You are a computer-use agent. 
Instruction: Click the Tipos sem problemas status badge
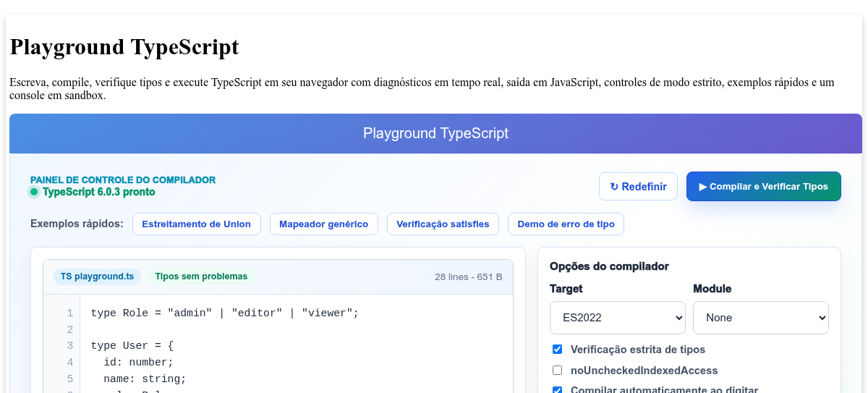201,276
